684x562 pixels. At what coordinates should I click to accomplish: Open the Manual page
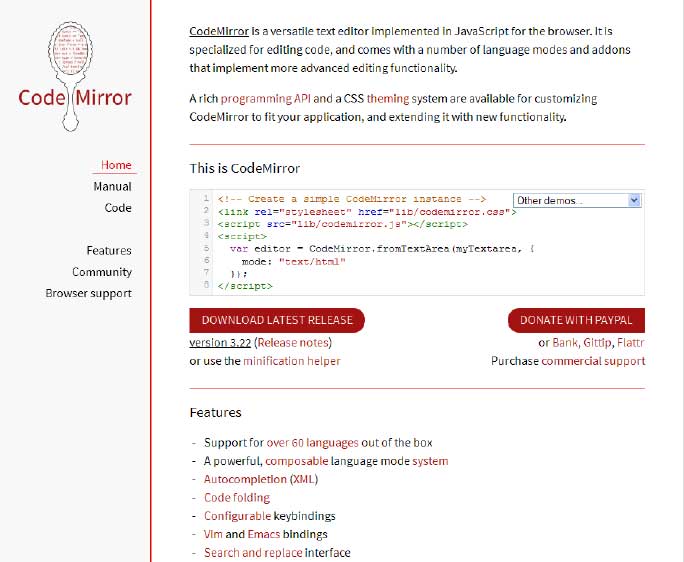(112, 186)
